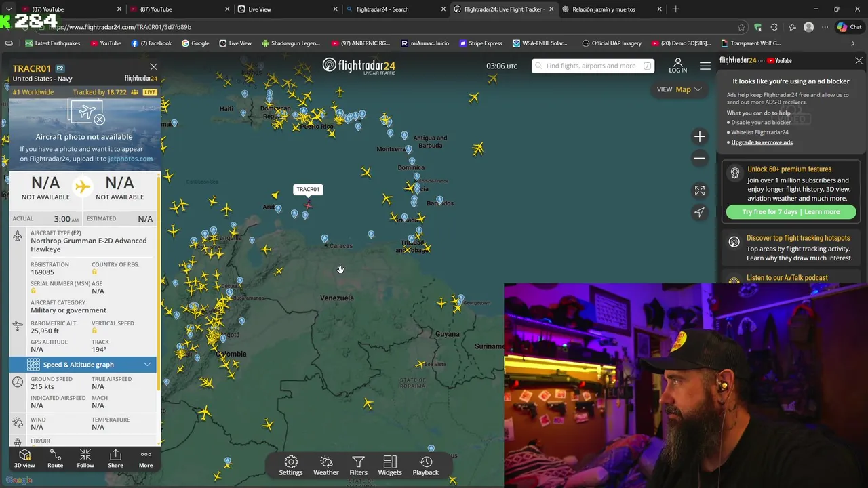The height and width of the screenshot is (488, 868).
Task: Toggle fullscreen map view
Action: (700, 191)
